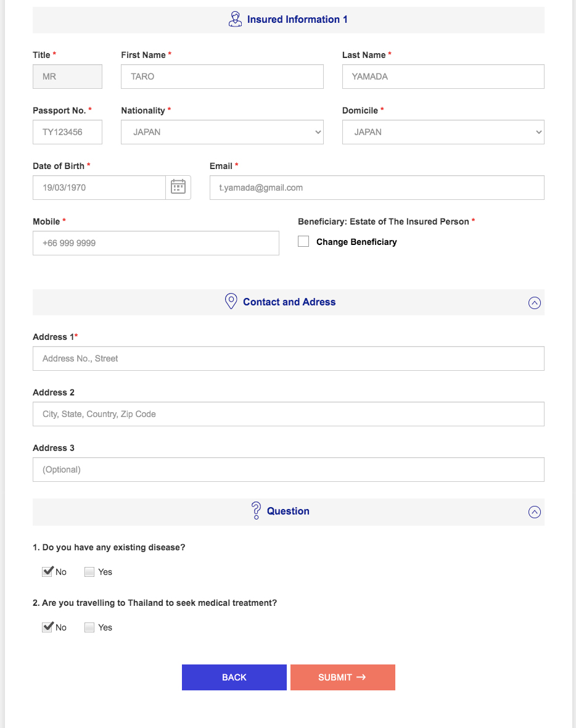
Task: Collapse the Question section
Action: 535,512
